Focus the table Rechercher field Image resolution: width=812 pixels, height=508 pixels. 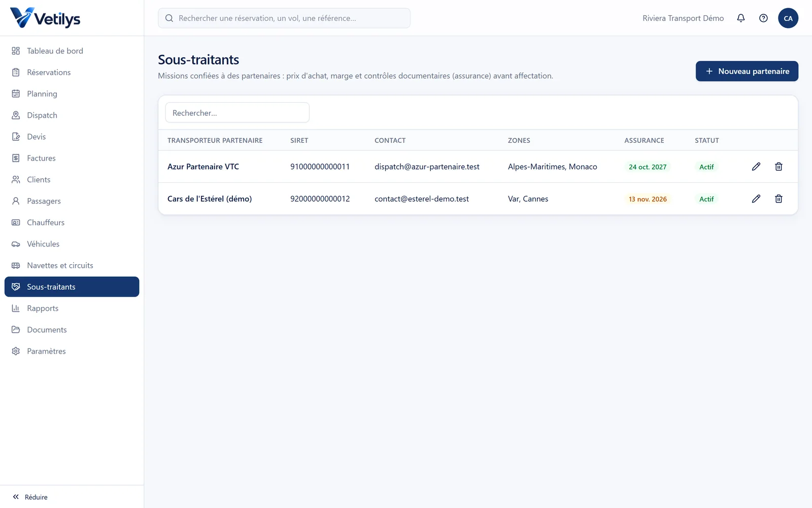click(238, 113)
